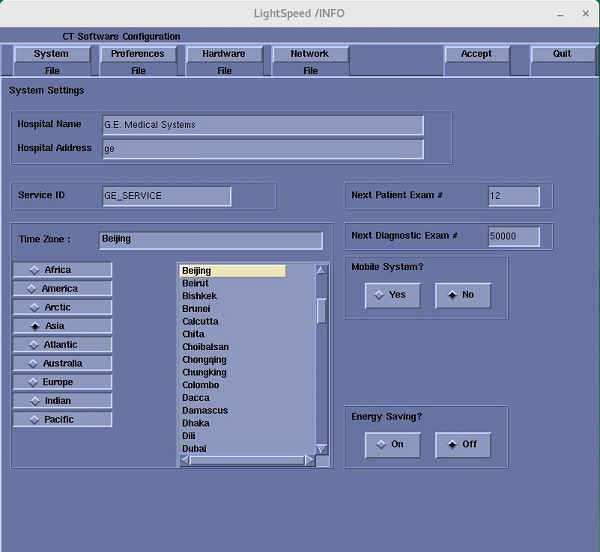Select Damascus in the city list
Screen dimensions: 600x552
205,410
